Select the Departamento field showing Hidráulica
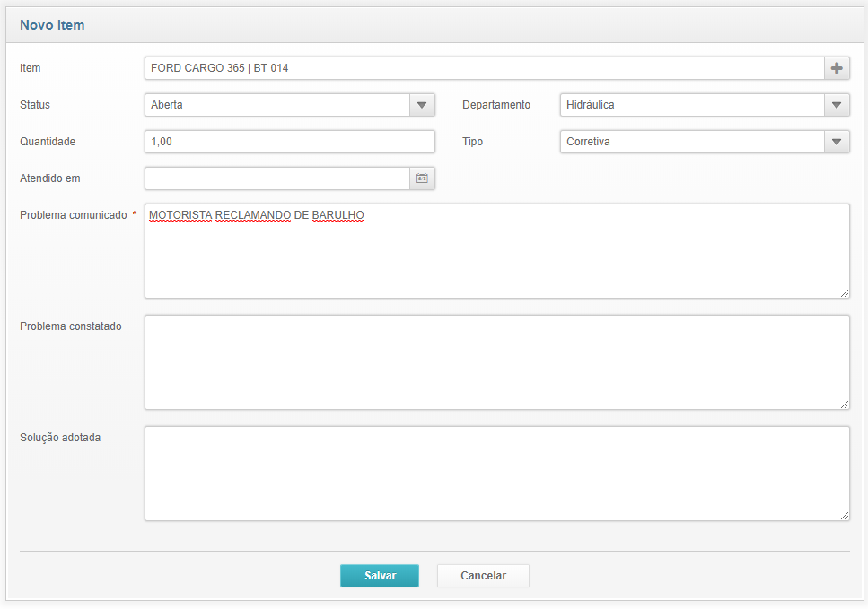868x609 pixels. (691, 105)
